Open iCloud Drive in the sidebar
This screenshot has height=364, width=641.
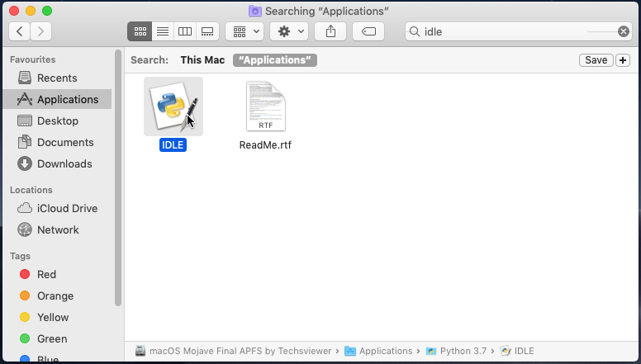(x=57, y=208)
